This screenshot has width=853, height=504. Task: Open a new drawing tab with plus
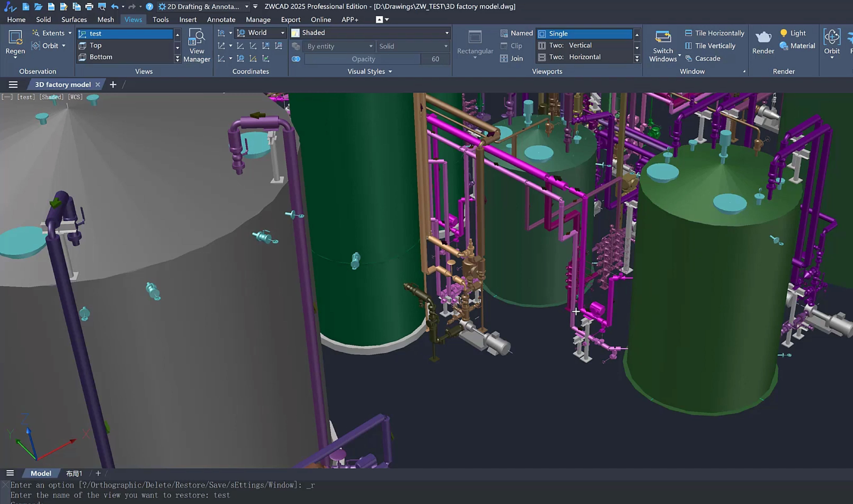[x=113, y=85]
